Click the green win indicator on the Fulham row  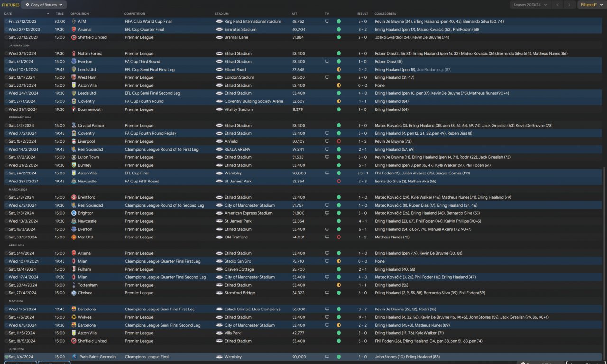[339, 269]
